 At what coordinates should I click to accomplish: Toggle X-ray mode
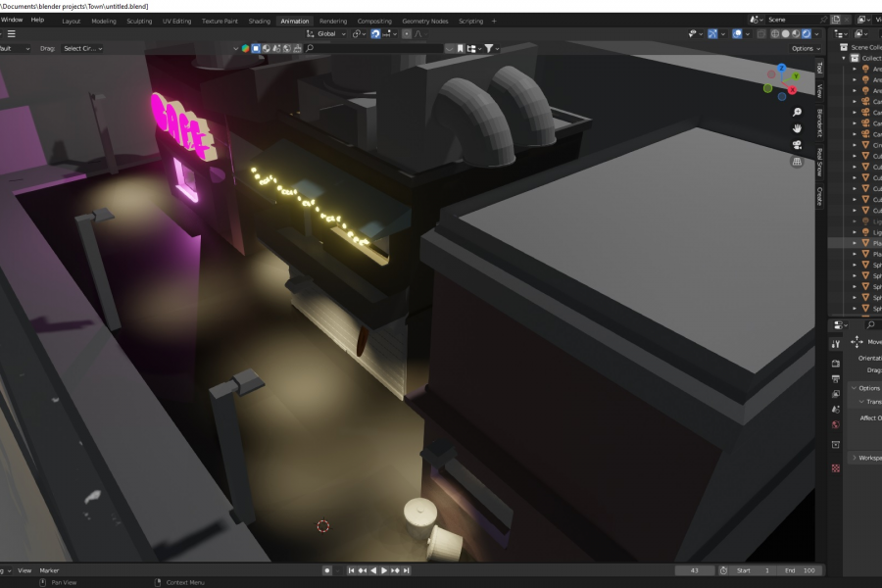pos(761,33)
